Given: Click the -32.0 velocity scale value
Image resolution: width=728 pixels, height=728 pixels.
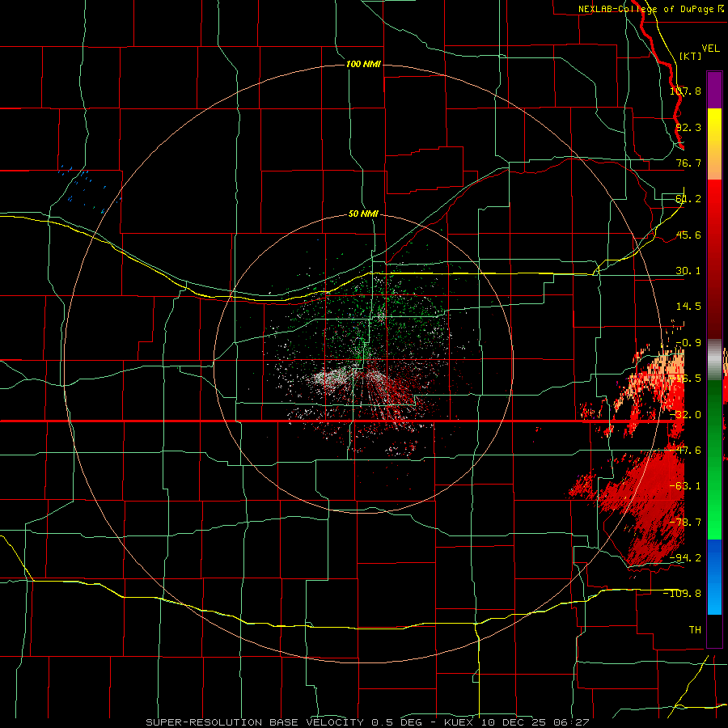Looking at the screenshot, I should 685,415.
